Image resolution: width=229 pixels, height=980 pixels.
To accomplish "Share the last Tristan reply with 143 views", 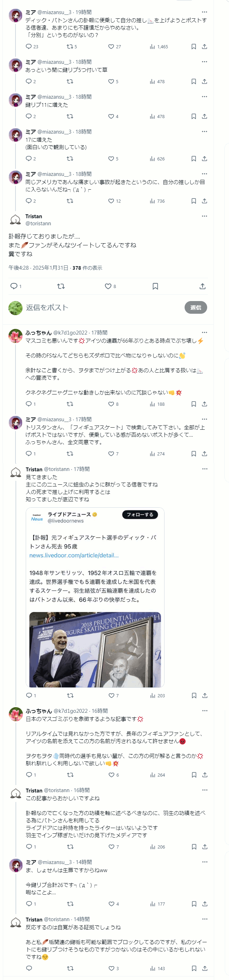I will point(205,968).
